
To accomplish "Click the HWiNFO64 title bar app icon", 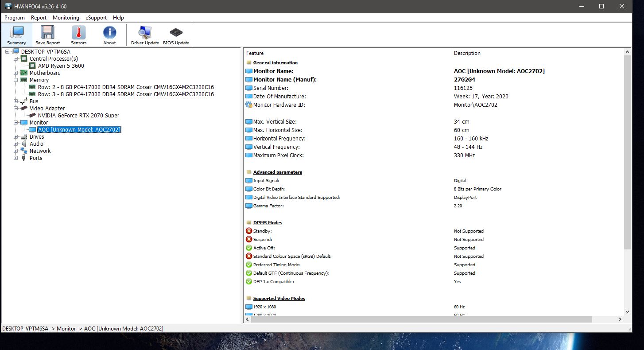I will (8, 7).
